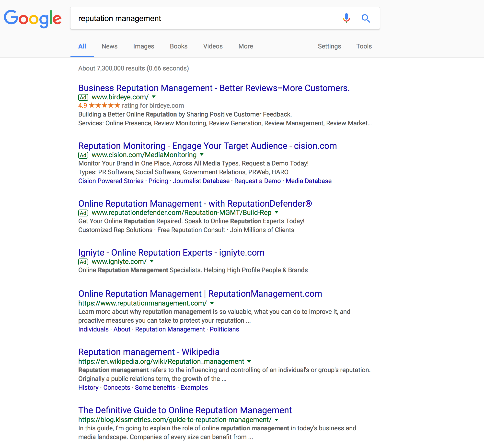484x448 pixels.
Task: Open the About sitelink under ReputationManagement.com
Action: tap(122, 329)
